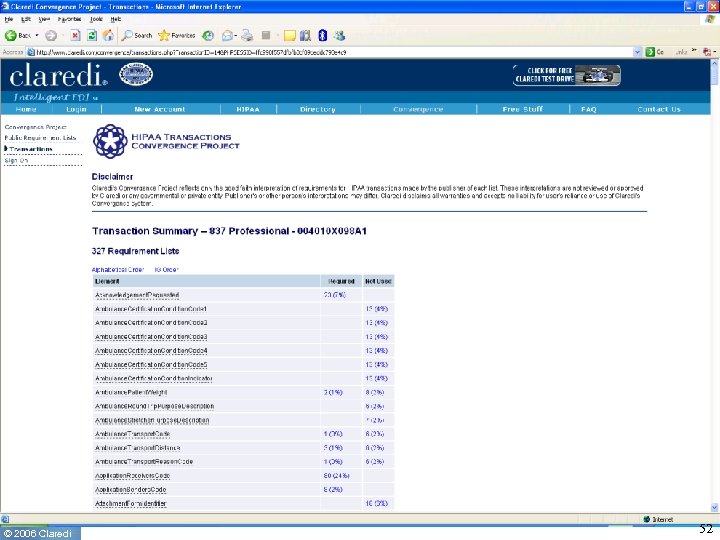Click the Forward arrow button
The height and width of the screenshot is (540, 720).
point(51,35)
